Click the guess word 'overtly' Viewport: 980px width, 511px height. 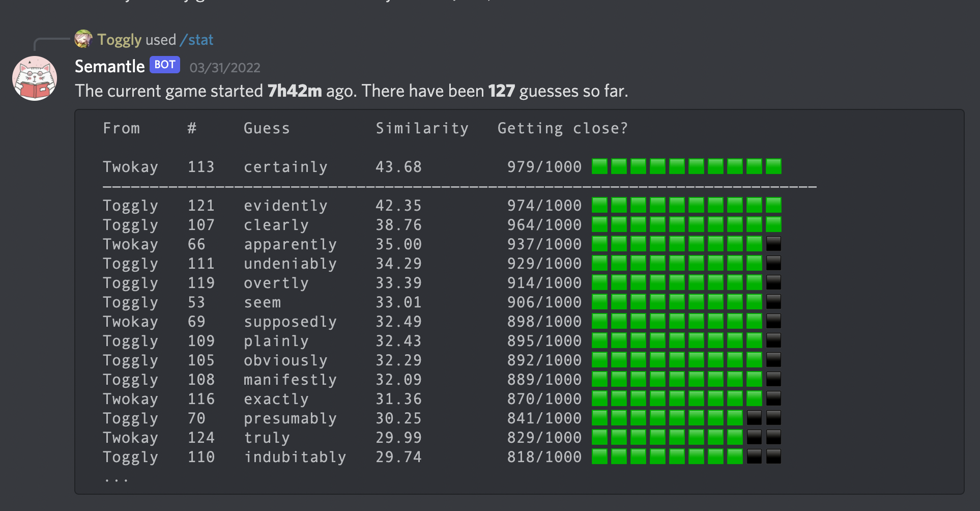pos(276,283)
